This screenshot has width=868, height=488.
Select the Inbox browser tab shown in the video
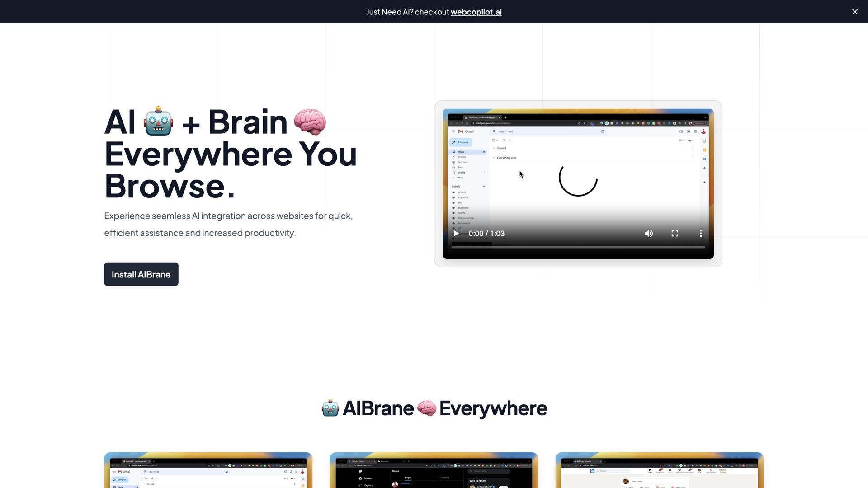pos(480,117)
